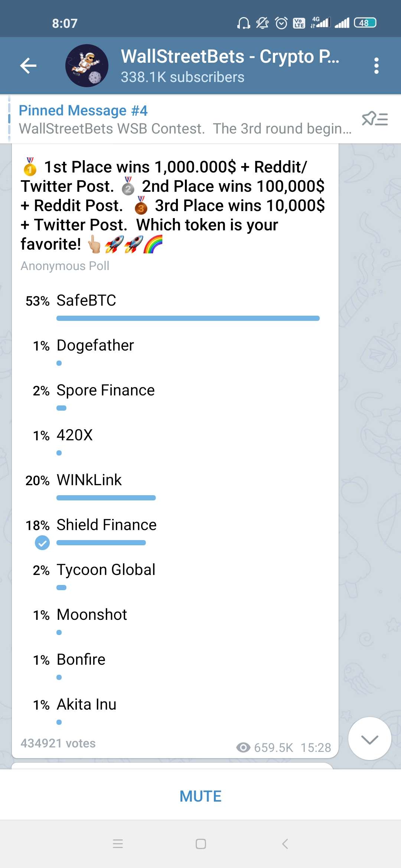Open channel info via WallStreetBets title

point(230,56)
